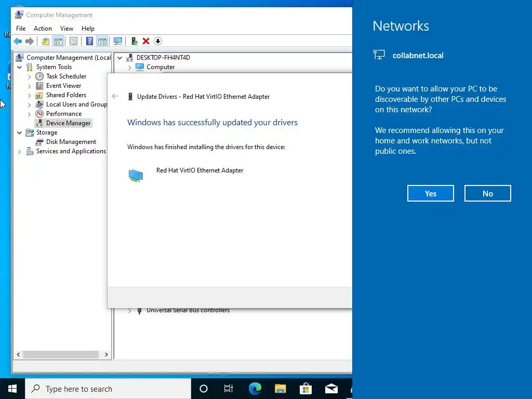Click 'Windows has successfully updated your drivers' heading
The width and height of the screenshot is (532, 399).
[212, 123]
